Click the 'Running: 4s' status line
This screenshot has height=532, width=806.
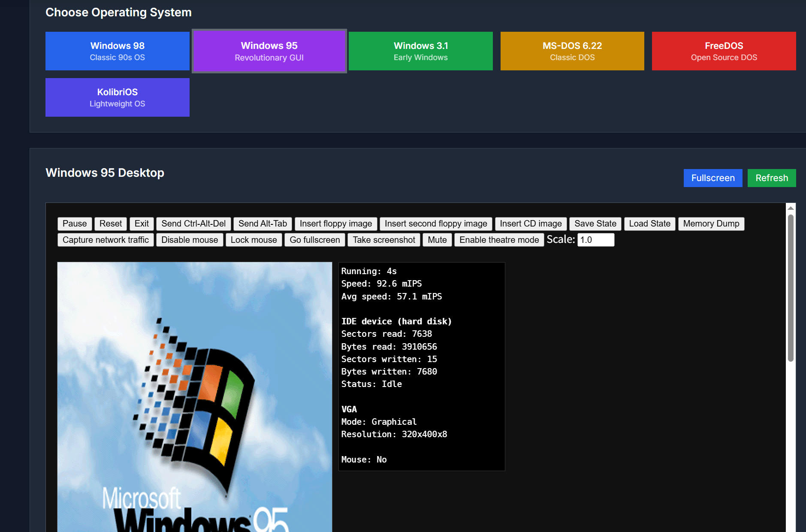[x=369, y=271]
